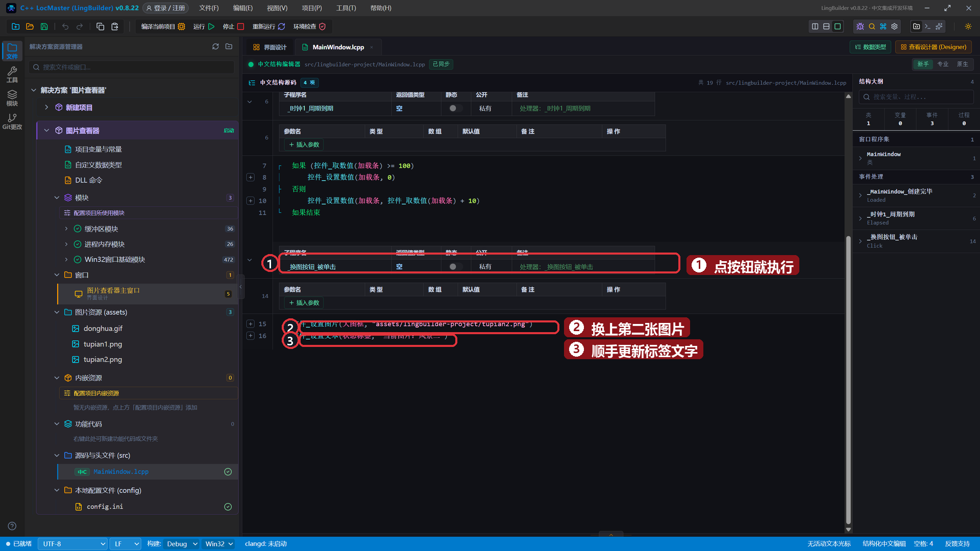Image resolution: width=980 pixels, height=551 pixels.
Task: Collapse 图片资源 (assets) folder
Action: [57, 312]
